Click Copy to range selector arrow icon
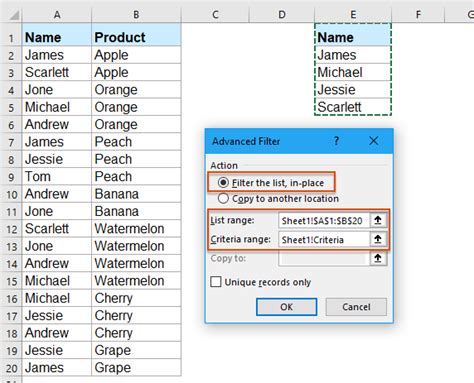 point(378,258)
